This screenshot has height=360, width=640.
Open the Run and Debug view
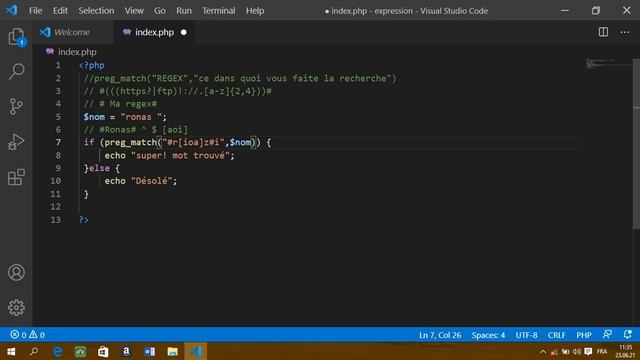click(16, 142)
